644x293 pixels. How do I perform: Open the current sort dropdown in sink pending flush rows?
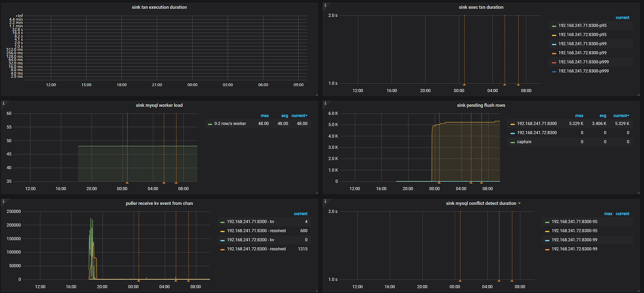tap(621, 115)
